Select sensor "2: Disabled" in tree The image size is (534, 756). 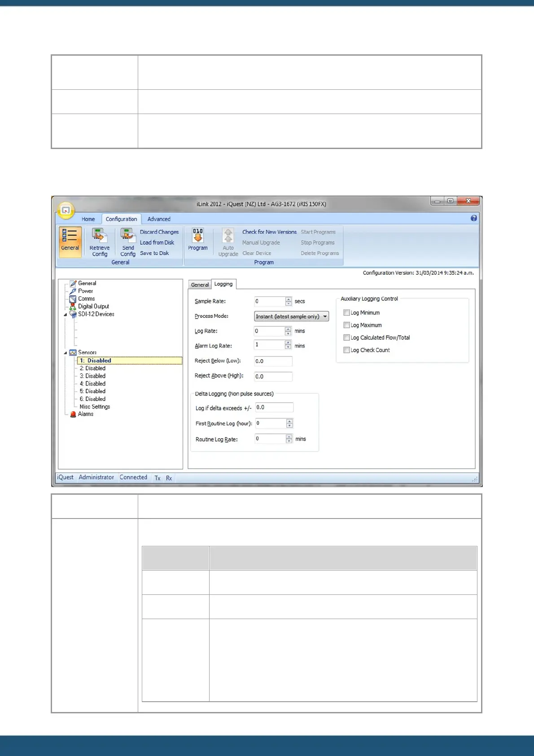click(x=92, y=368)
